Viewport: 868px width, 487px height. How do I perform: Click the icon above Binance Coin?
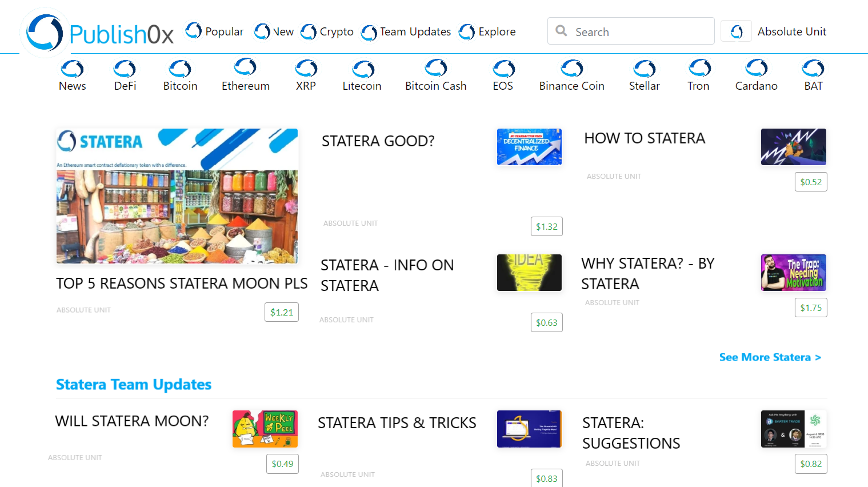coord(571,69)
